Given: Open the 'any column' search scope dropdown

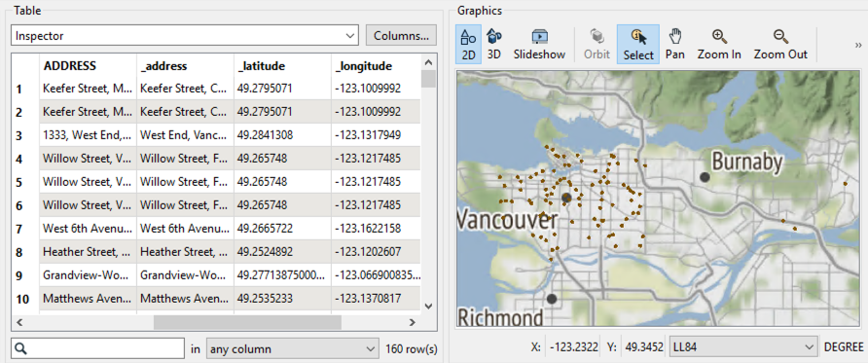Looking at the screenshot, I should pyautogui.click(x=292, y=349).
